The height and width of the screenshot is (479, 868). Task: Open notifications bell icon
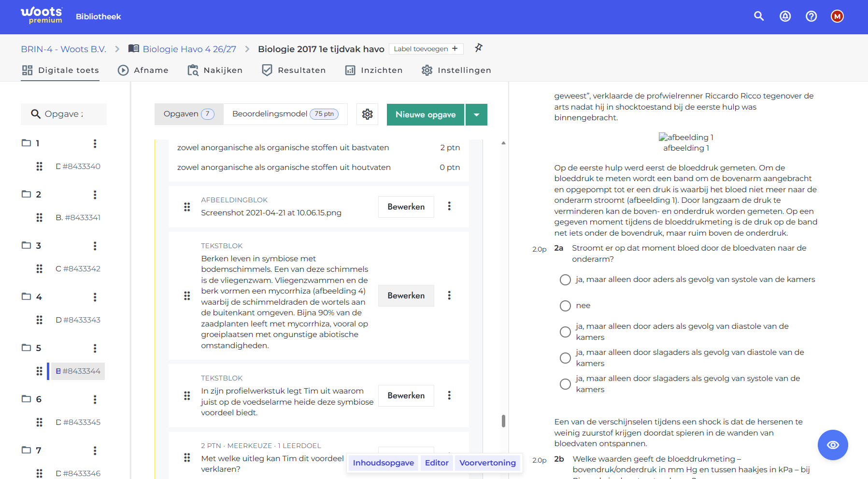[785, 16]
